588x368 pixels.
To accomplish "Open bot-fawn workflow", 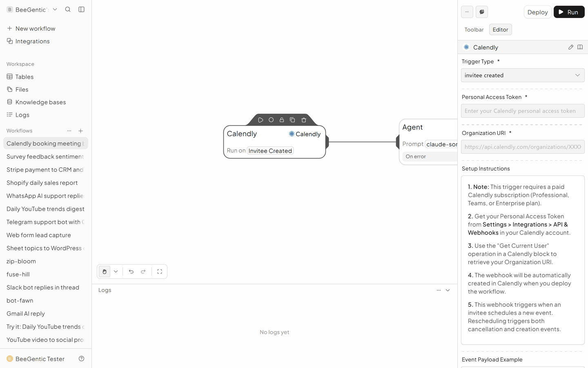I will pos(46,301).
